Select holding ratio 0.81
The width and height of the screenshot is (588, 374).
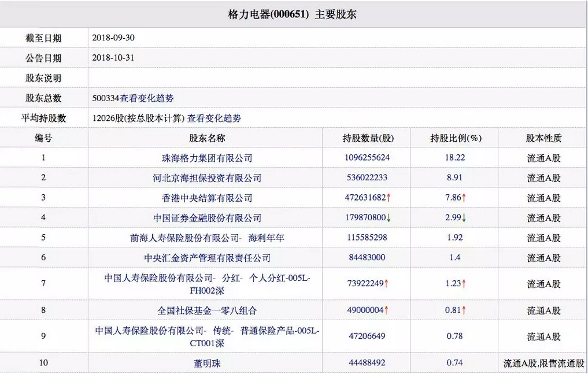click(453, 310)
